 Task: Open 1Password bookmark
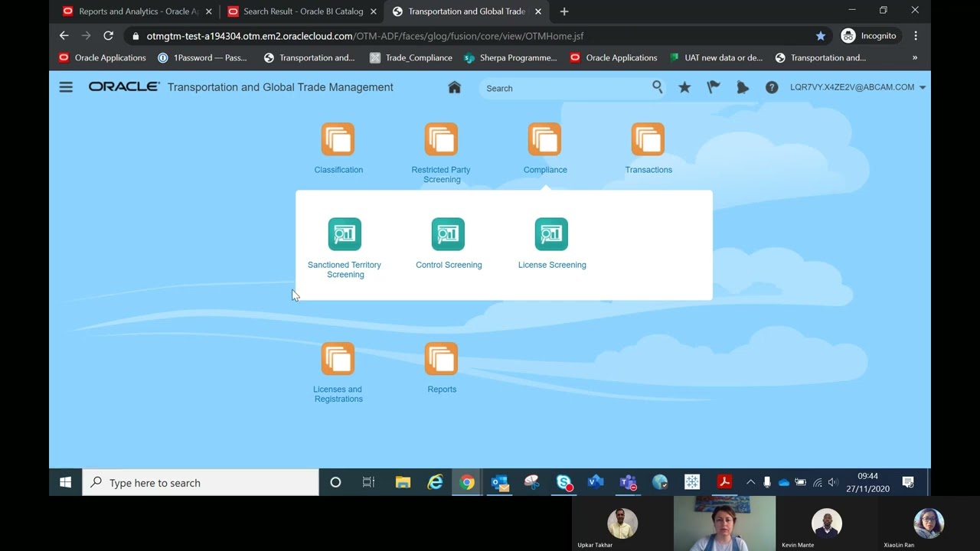tap(202, 57)
